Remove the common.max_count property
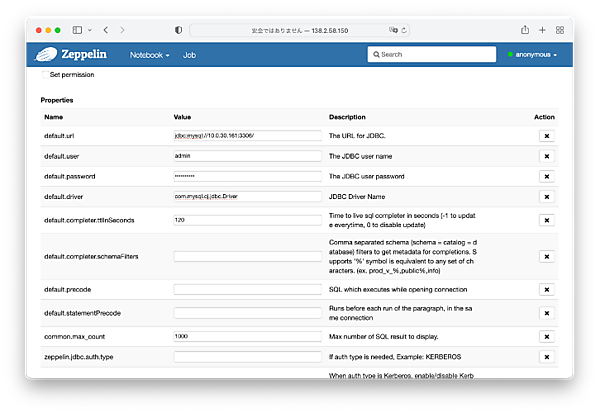This screenshot has width=600, height=413. coord(546,337)
